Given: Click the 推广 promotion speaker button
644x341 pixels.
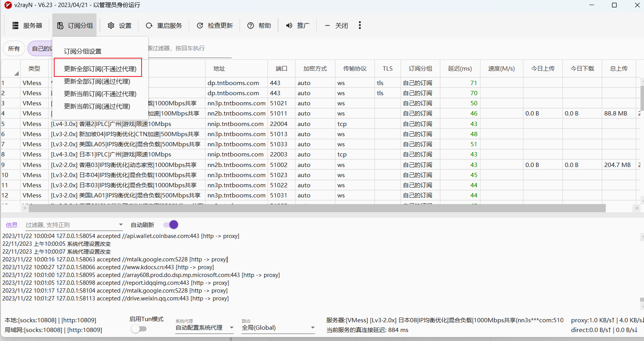Looking at the screenshot, I should pos(298,25).
